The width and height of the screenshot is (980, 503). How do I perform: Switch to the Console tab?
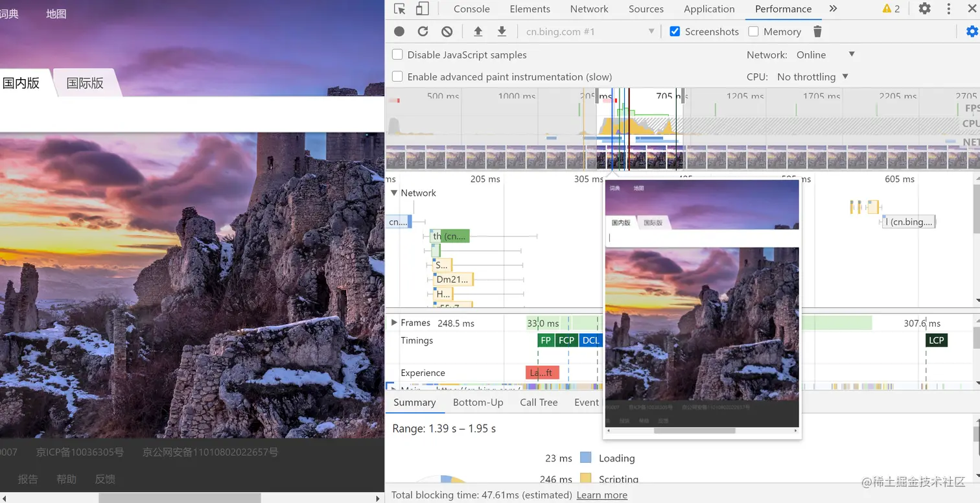point(471,9)
